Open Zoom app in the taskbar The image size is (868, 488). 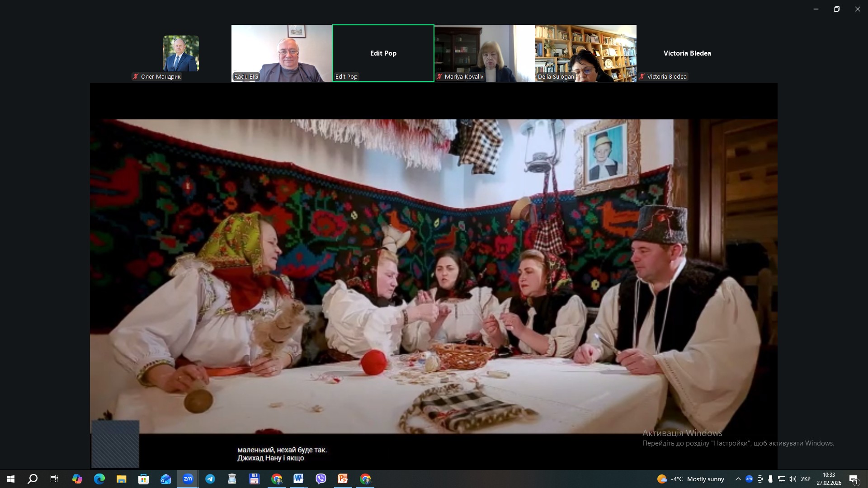point(188,479)
